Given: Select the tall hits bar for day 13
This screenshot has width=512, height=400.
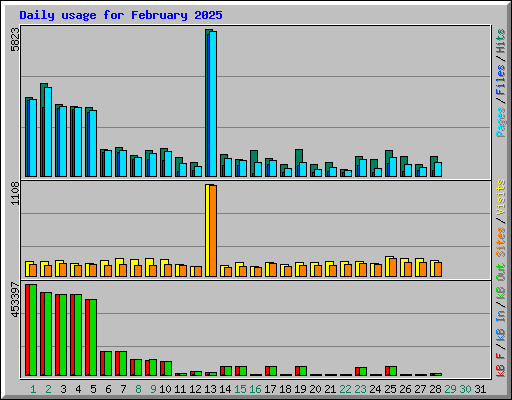Looking at the screenshot, I should coord(207,103).
